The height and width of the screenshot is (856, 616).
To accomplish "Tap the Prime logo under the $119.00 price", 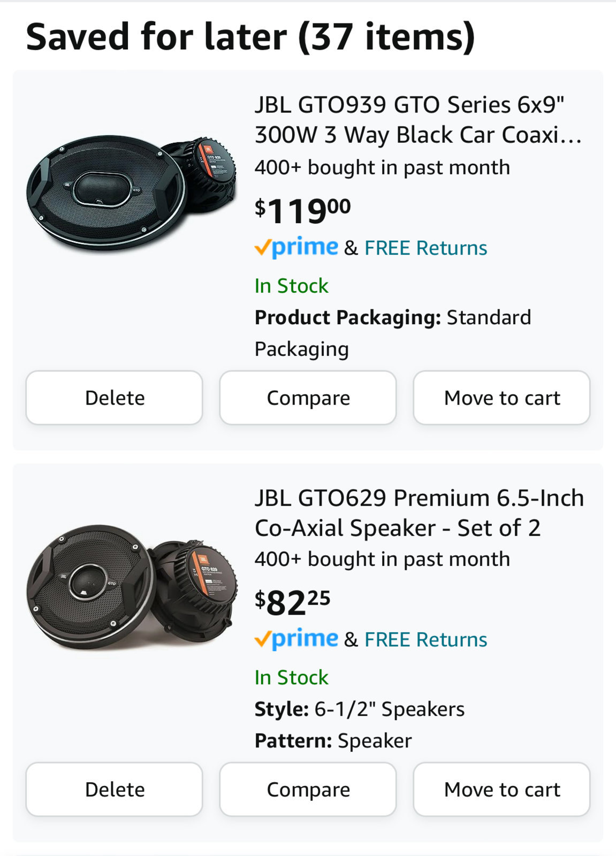I will (x=296, y=248).
